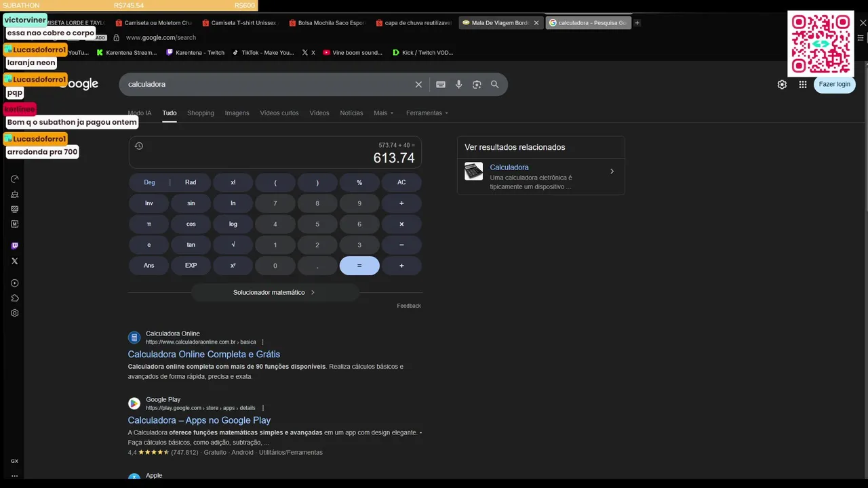Open sidebar settings gear icon

15,313
